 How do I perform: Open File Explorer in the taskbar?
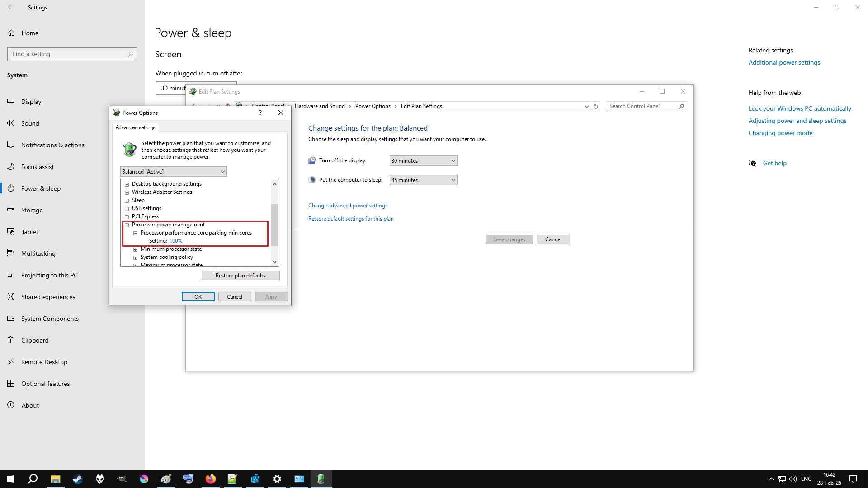[x=55, y=479]
